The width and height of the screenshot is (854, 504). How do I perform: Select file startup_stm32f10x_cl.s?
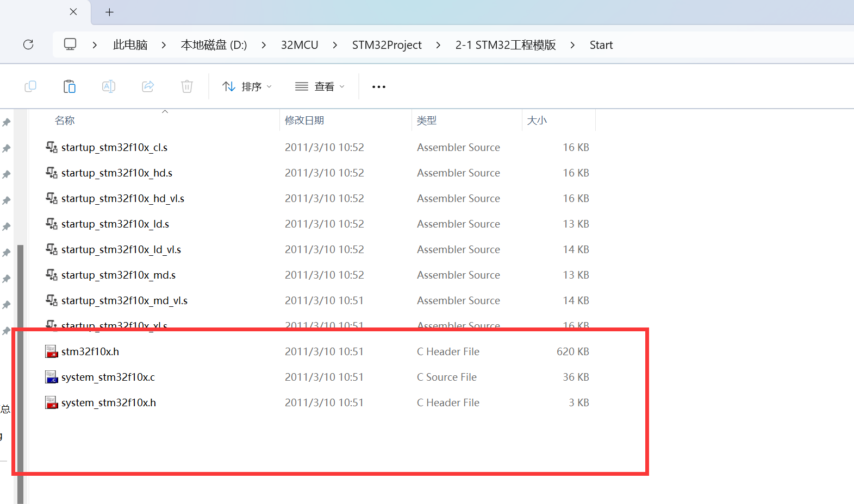pos(114,147)
